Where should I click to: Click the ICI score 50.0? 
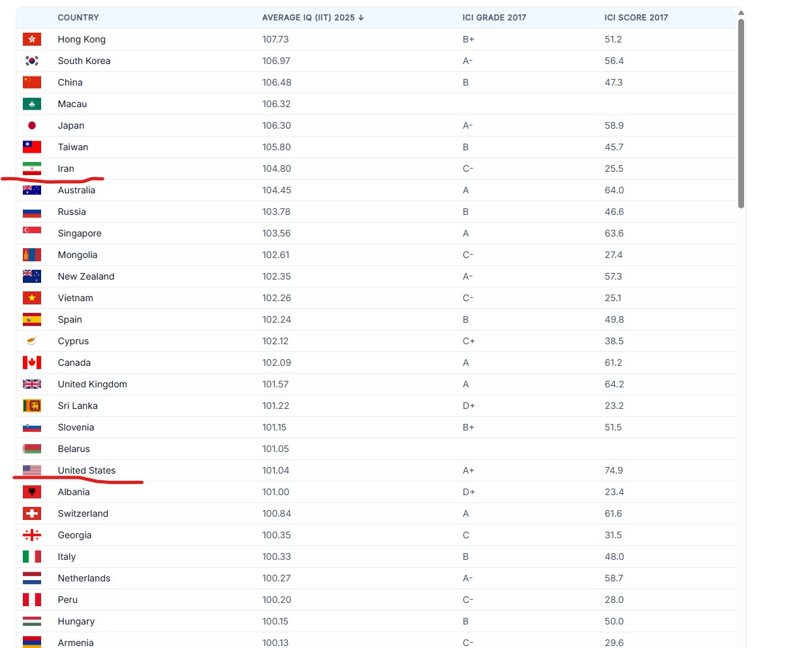point(614,621)
